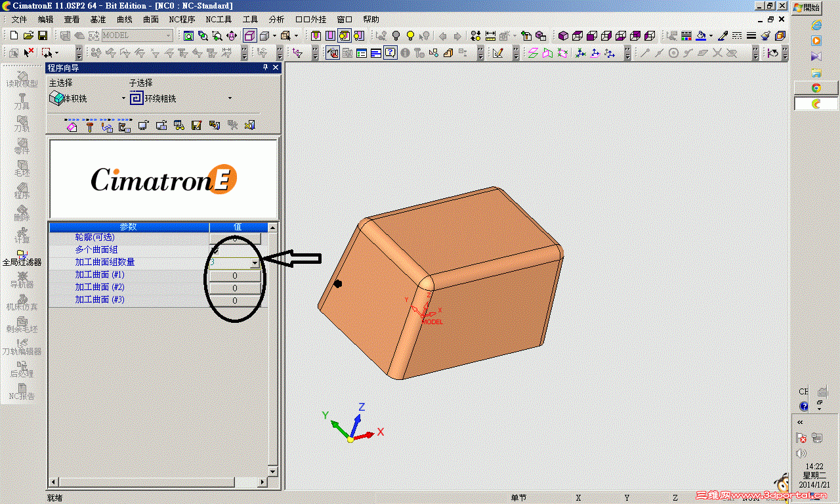Click the eyedropper pick-attributes icon
840x504 pixels.
723,35
